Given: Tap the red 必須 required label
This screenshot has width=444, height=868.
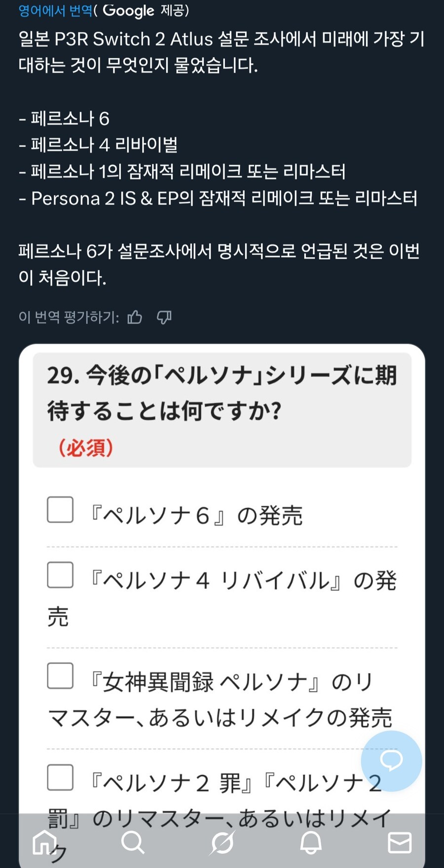Looking at the screenshot, I should pyautogui.click(x=86, y=447).
